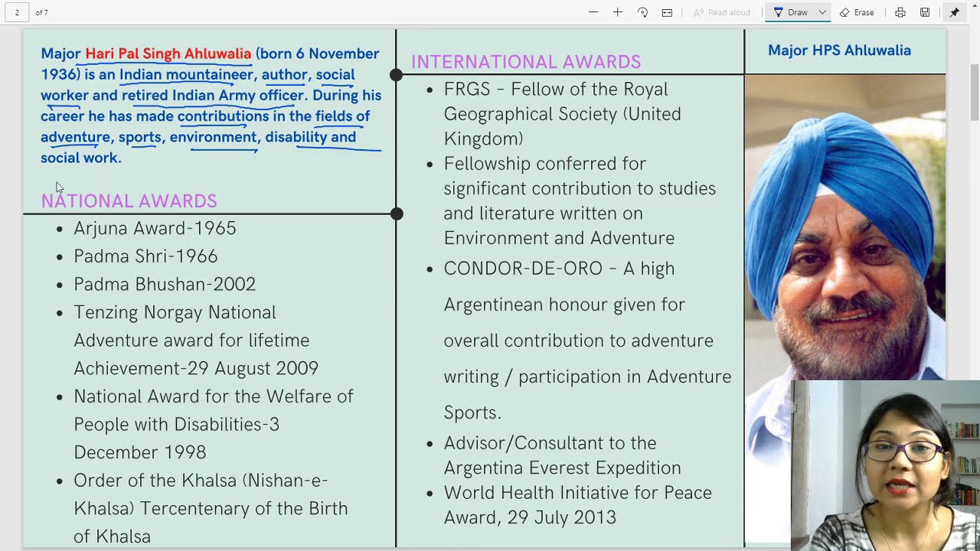Screen dimensions: 980x551
Task: Click 'CONDOR-DE-ORO' text
Action: [524, 269]
